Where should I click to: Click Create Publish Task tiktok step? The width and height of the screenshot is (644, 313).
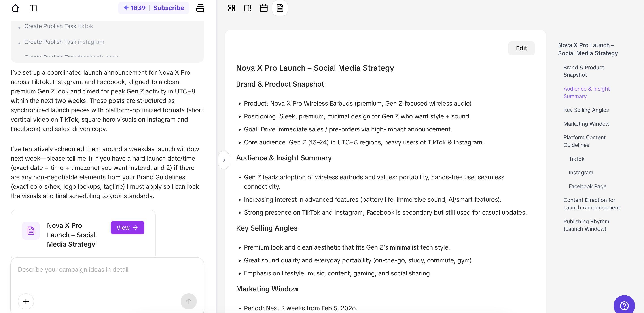tap(59, 26)
